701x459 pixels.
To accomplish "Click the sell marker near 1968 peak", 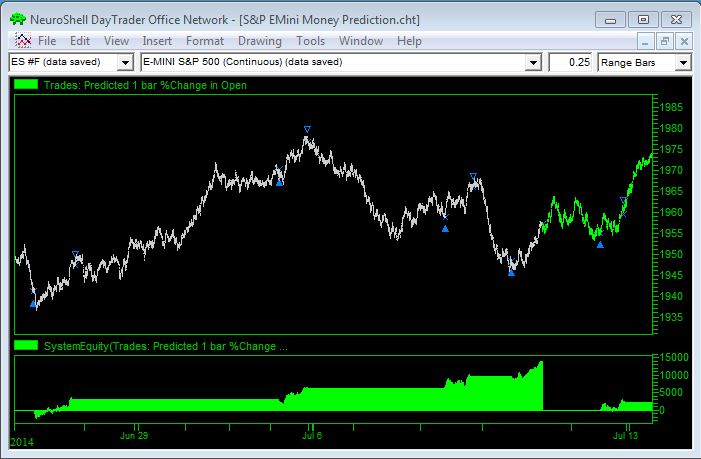I will click(x=473, y=176).
